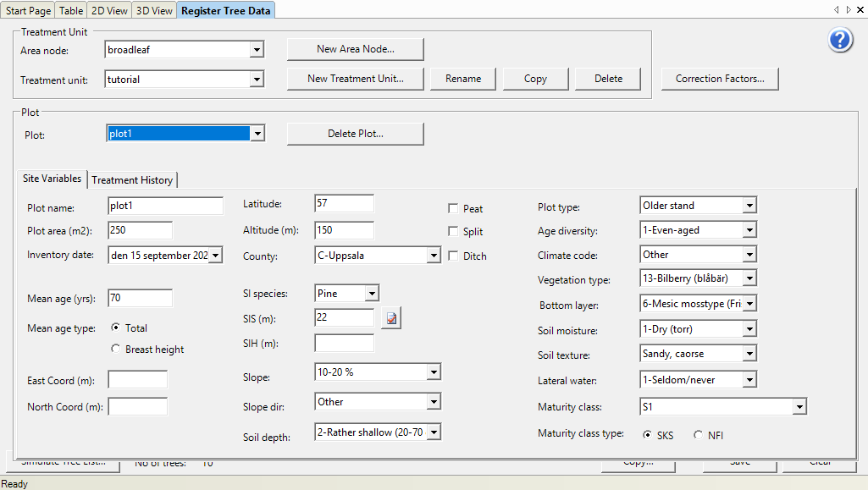This screenshot has width=868, height=490.
Task: Open the Soil texture dropdown
Action: point(749,354)
